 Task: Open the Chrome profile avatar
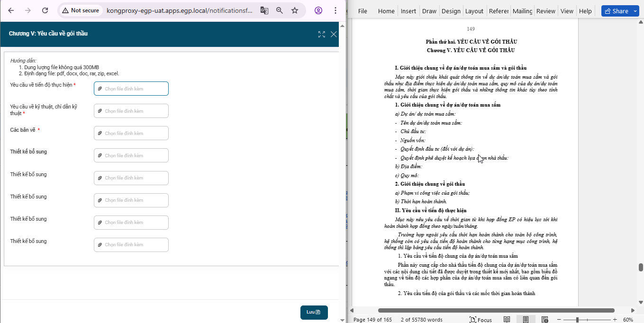coord(318,10)
